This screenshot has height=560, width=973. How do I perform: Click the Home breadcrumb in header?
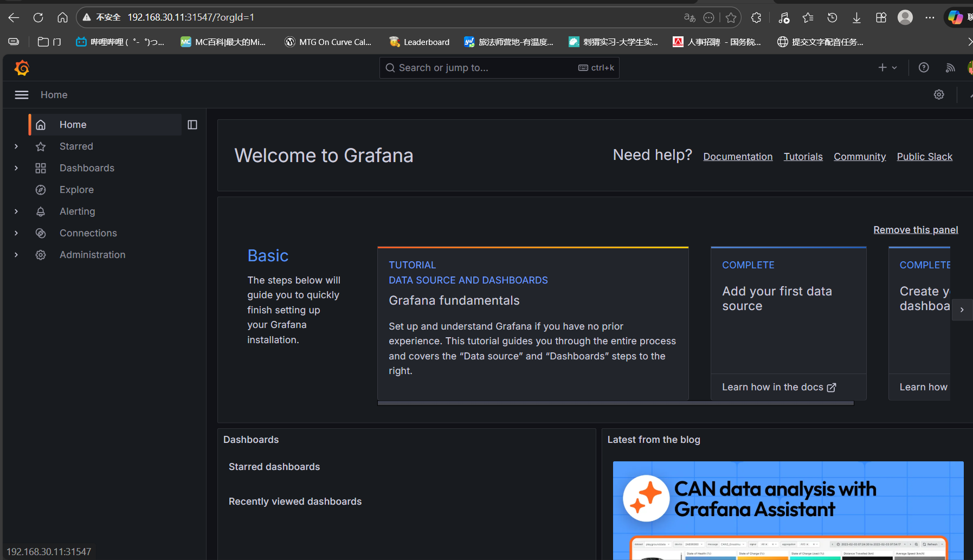[54, 95]
